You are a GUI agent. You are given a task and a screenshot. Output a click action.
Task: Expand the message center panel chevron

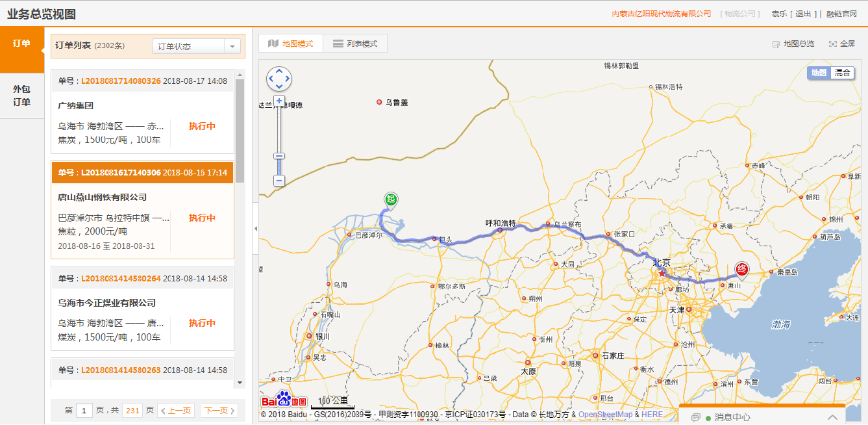coord(832,417)
